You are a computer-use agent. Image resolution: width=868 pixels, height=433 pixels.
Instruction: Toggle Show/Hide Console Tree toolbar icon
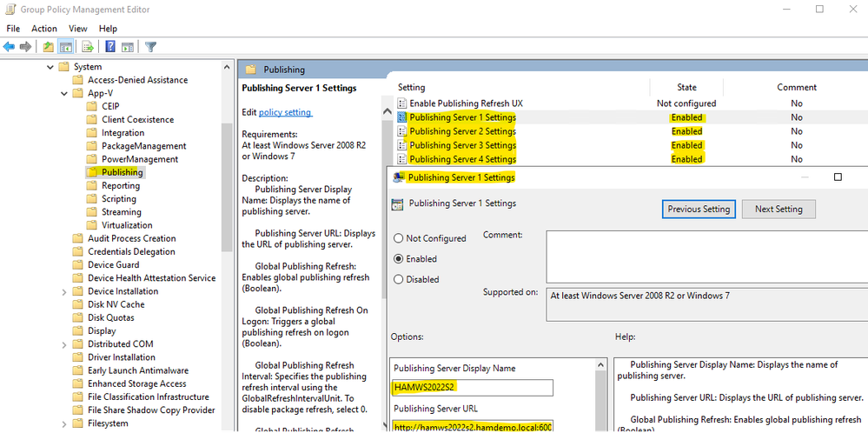(66, 46)
